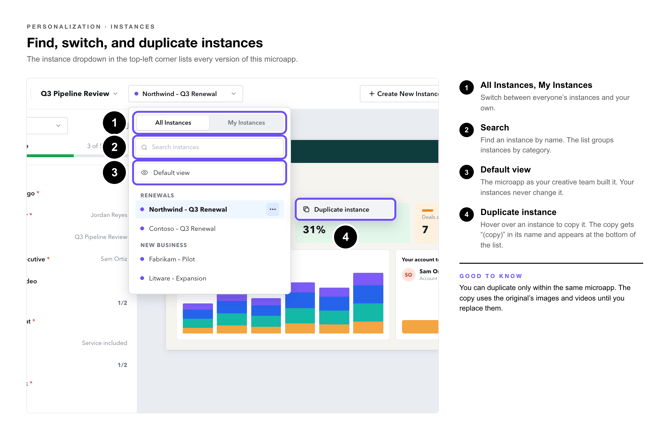Click the Q3 Pipeline Review field value
Image resolution: width=670 pixels, height=430 pixels.
(x=101, y=237)
